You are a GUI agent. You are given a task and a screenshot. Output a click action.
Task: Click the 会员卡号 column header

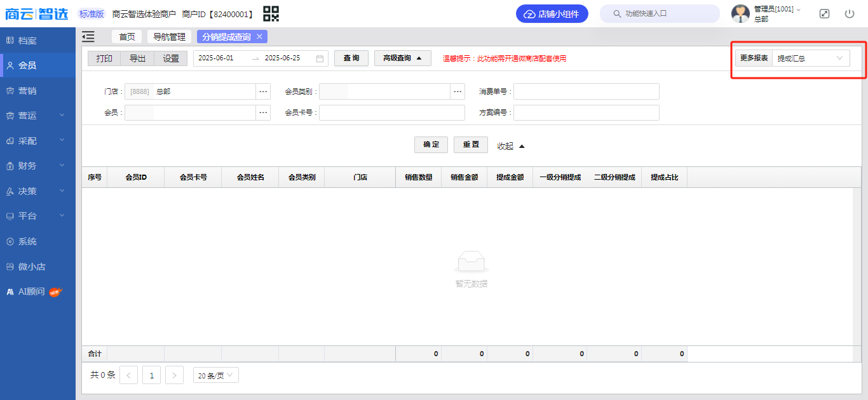193,178
